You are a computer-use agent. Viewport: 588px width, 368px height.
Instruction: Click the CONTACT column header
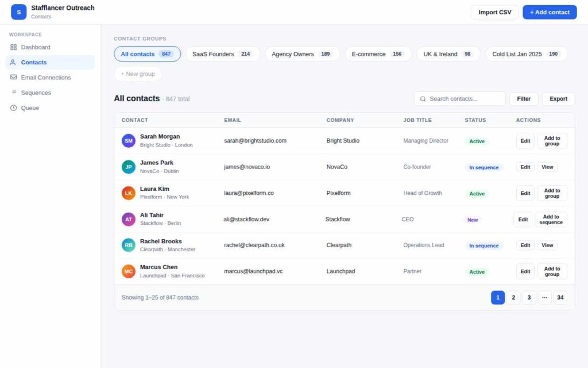[134, 120]
